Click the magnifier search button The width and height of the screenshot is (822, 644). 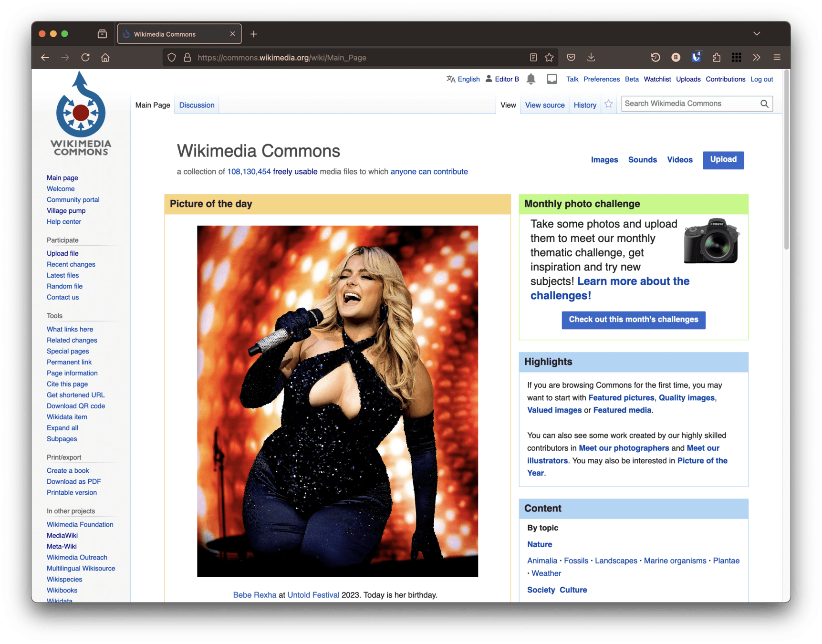(x=764, y=104)
